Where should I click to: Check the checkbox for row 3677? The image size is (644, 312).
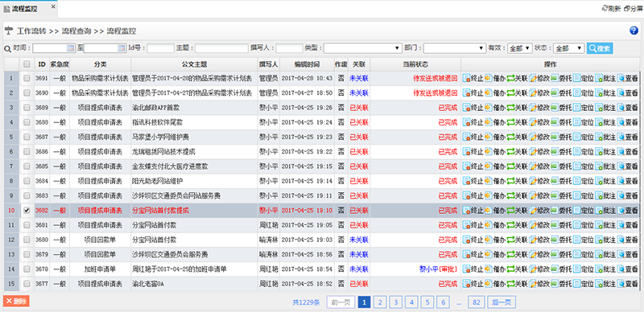pyautogui.click(x=27, y=284)
